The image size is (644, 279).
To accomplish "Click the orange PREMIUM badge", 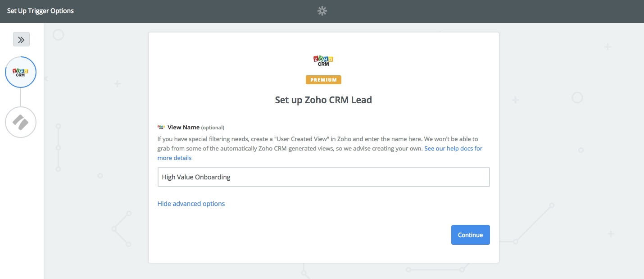I will pyautogui.click(x=323, y=80).
